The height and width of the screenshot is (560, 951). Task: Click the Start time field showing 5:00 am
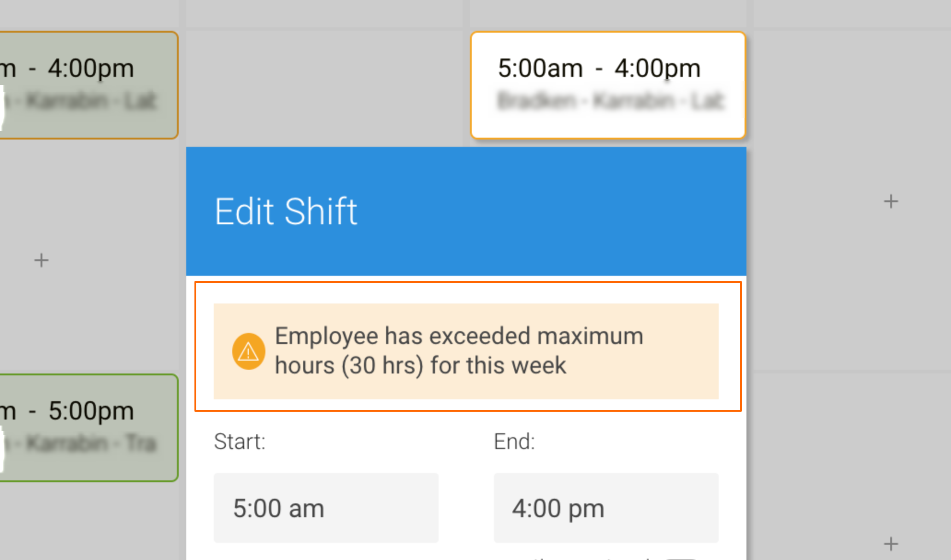click(326, 508)
